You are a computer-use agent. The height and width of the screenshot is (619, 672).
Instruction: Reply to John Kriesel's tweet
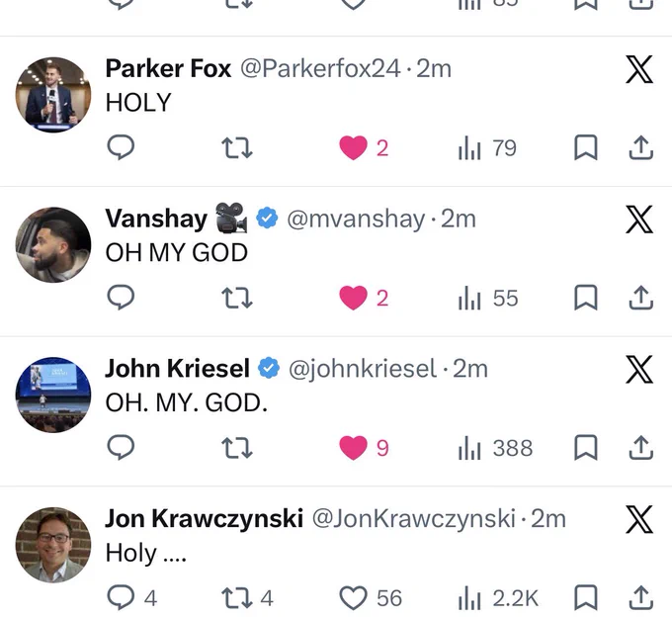click(121, 447)
